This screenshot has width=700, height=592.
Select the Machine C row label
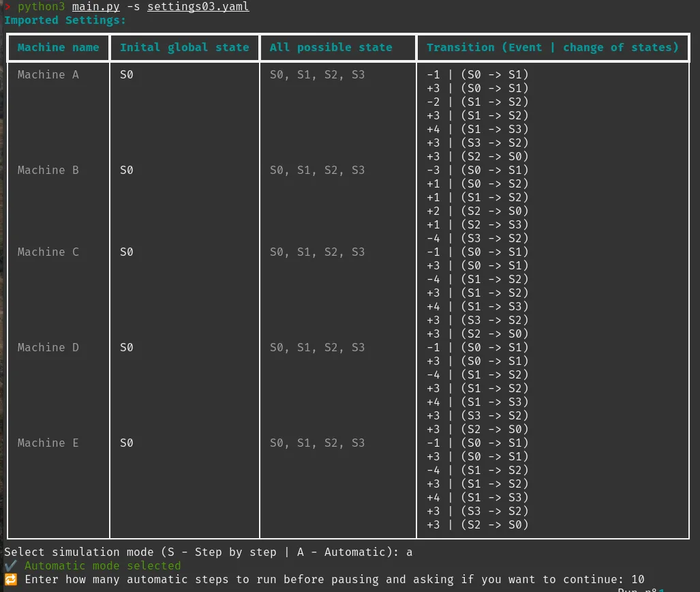tap(48, 252)
